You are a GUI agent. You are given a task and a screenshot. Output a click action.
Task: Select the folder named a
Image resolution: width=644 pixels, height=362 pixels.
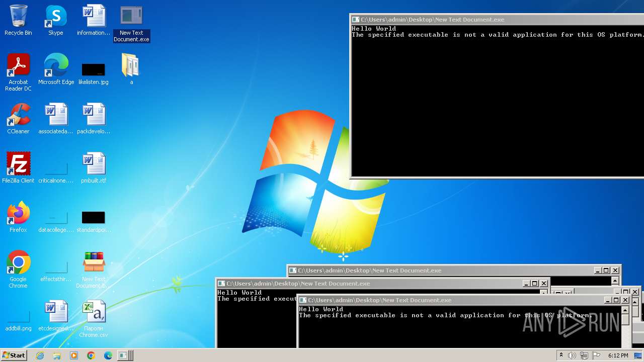(x=131, y=69)
